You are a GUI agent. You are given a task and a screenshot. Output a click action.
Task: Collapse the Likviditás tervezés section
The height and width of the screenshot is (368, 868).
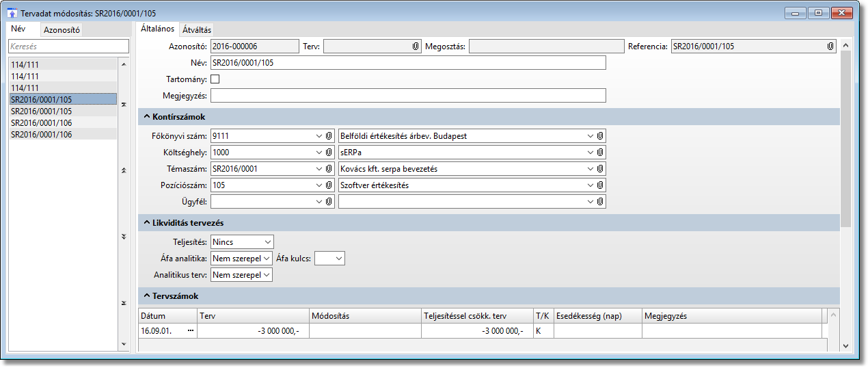pyautogui.click(x=146, y=223)
